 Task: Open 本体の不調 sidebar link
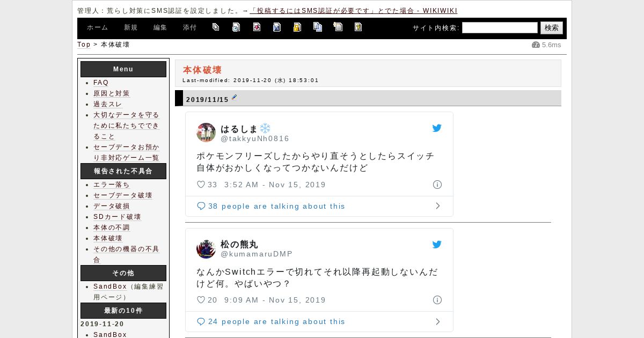[112, 227]
